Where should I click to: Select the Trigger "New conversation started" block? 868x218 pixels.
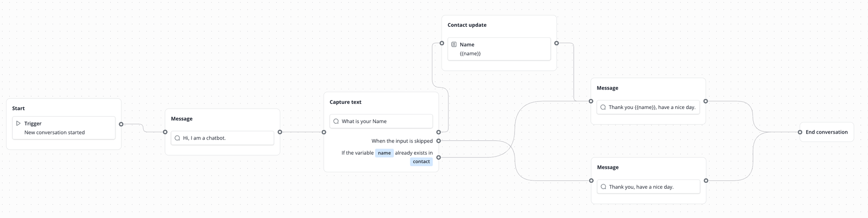click(x=64, y=128)
